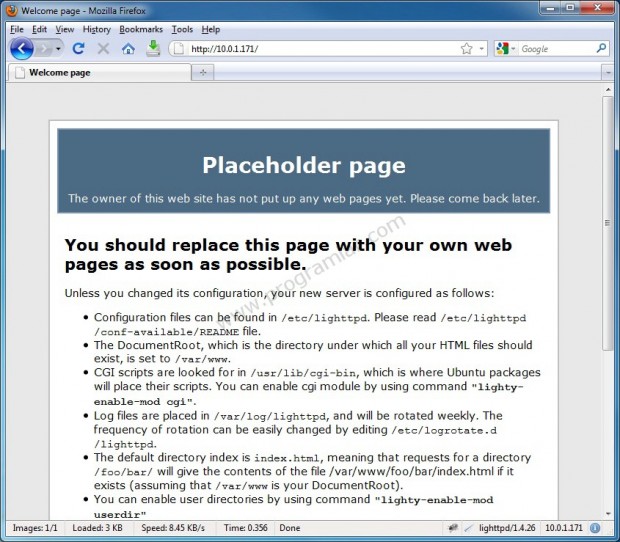Click the Stop loading X icon
This screenshot has height=542, width=620.
[103, 48]
